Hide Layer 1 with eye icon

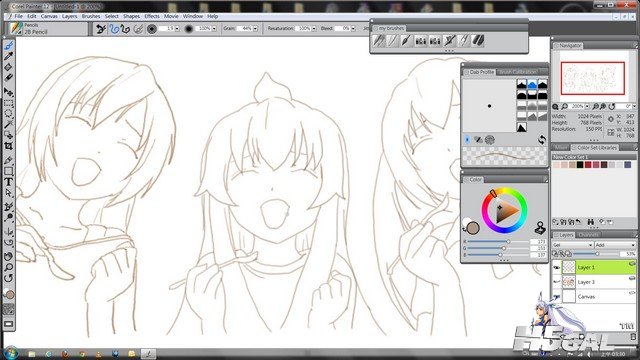click(556, 267)
